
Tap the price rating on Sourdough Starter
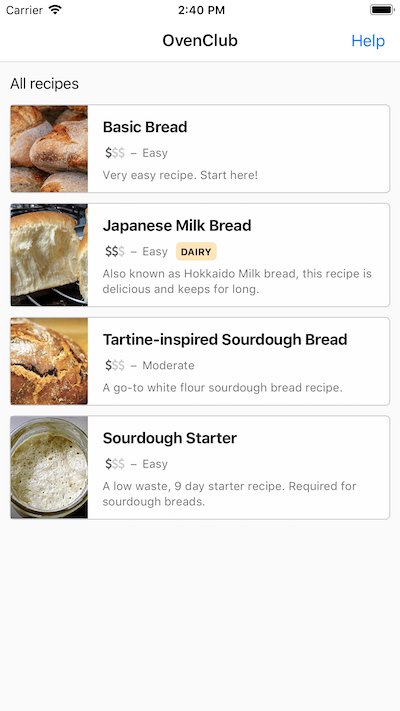click(x=115, y=464)
